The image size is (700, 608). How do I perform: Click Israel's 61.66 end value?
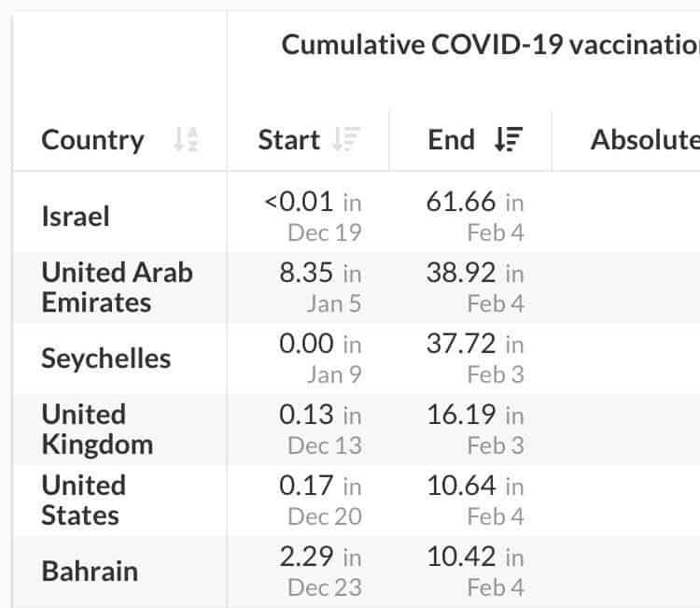click(461, 202)
